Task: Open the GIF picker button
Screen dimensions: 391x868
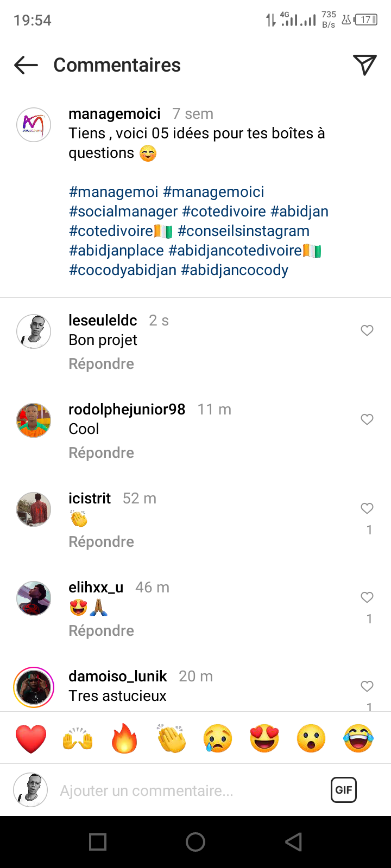Action: [343, 790]
